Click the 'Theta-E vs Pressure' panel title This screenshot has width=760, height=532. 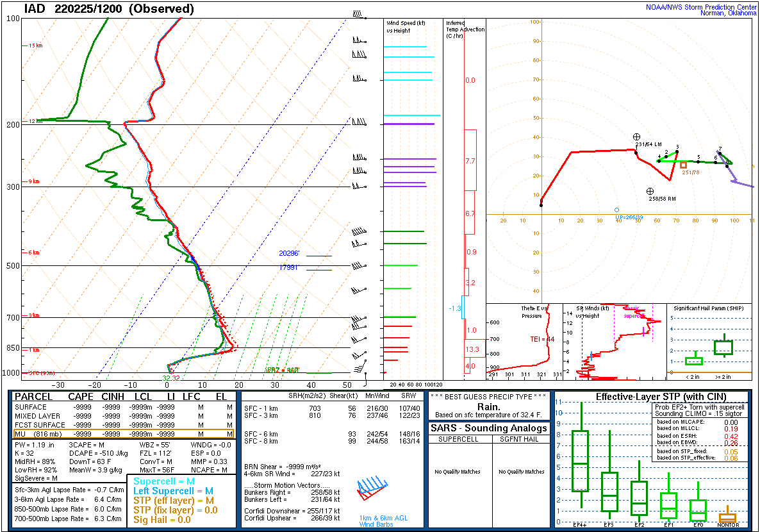534,312
